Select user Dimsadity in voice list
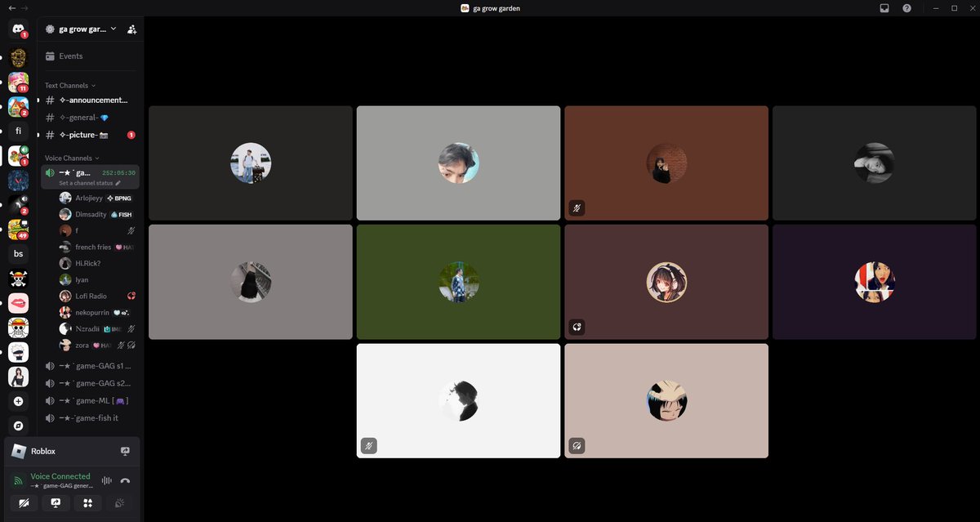The height and width of the screenshot is (522, 980). pyautogui.click(x=98, y=214)
